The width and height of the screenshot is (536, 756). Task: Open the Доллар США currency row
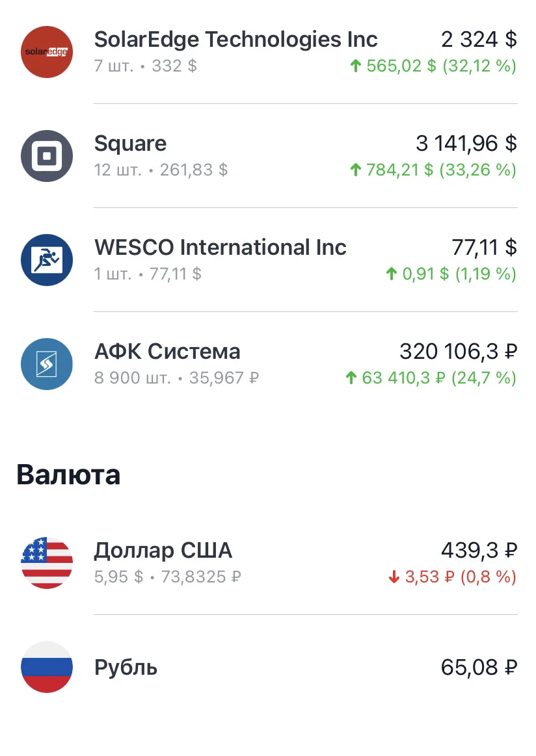268,563
